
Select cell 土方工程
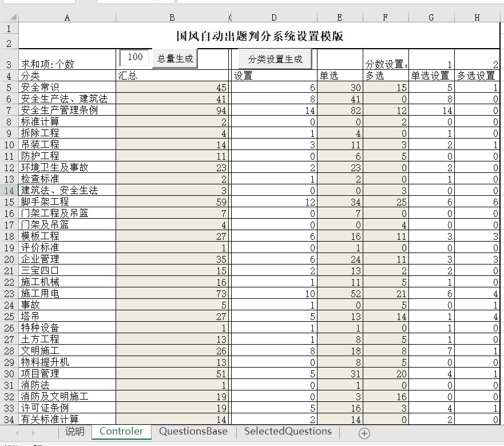67,339
